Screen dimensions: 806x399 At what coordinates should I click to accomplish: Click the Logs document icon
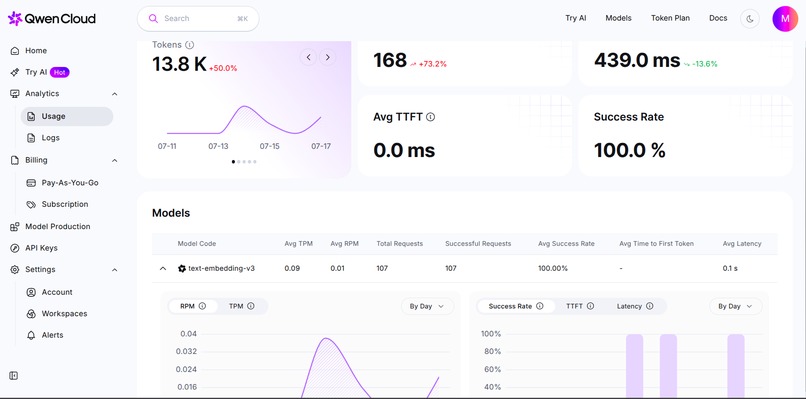tap(31, 138)
